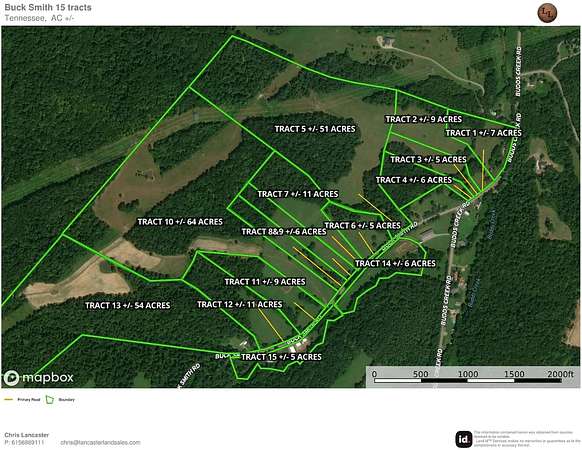582x450 pixels.
Task: Pick the Tract 7 +/- 11 Acres label
Action: click(x=298, y=194)
